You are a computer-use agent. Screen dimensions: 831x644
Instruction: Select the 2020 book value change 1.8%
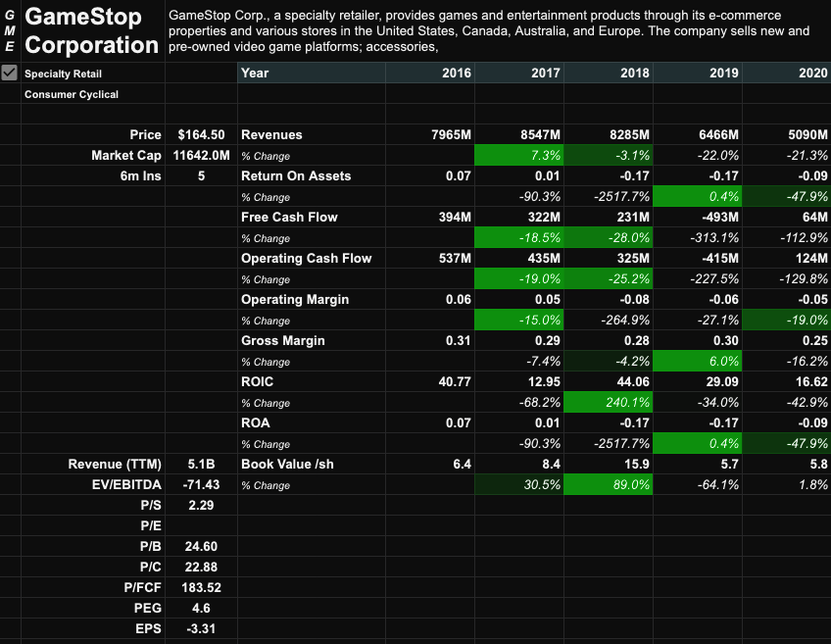[787, 484]
